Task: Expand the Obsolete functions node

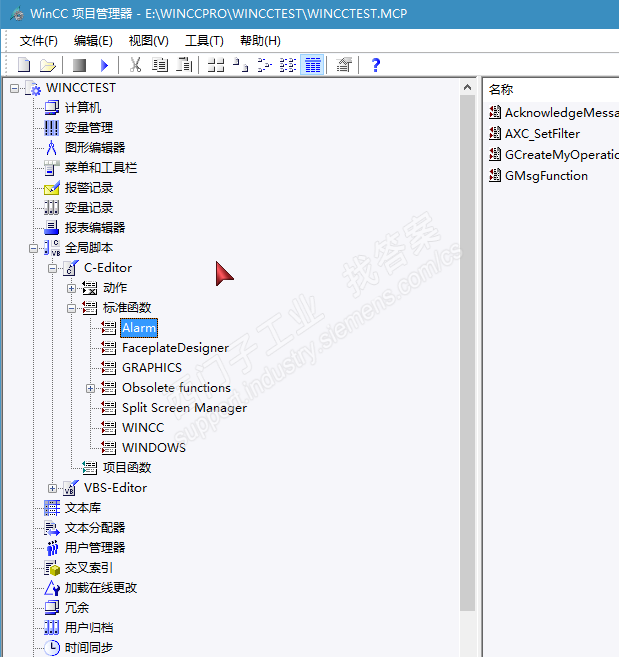Action: point(90,388)
